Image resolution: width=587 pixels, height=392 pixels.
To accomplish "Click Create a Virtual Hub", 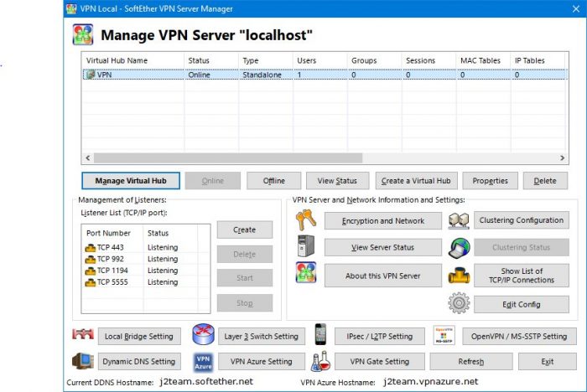I will (x=416, y=181).
